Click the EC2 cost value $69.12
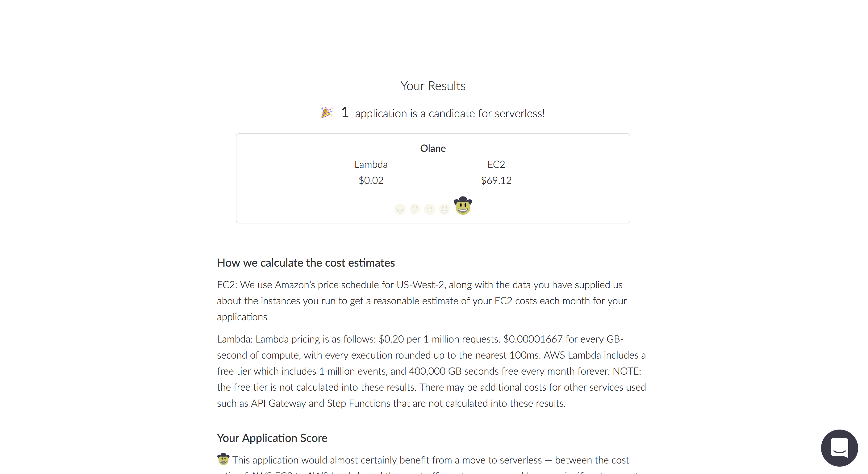This screenshot has width=868, height=474. click(496, 180)
